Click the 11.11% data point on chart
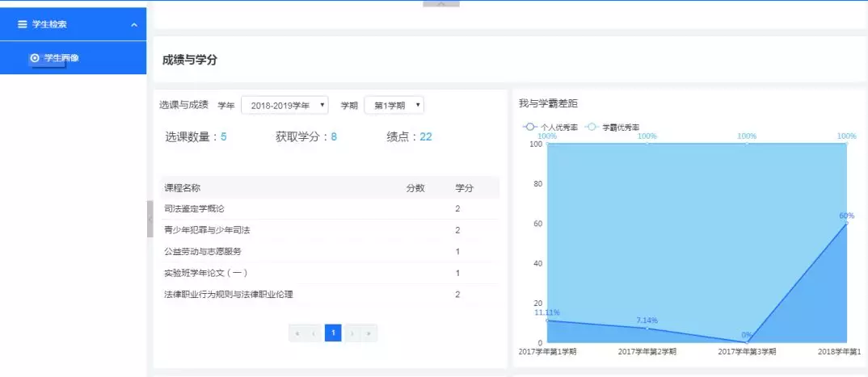The width and height of the screenshot is (868, 377). [547, 320]
